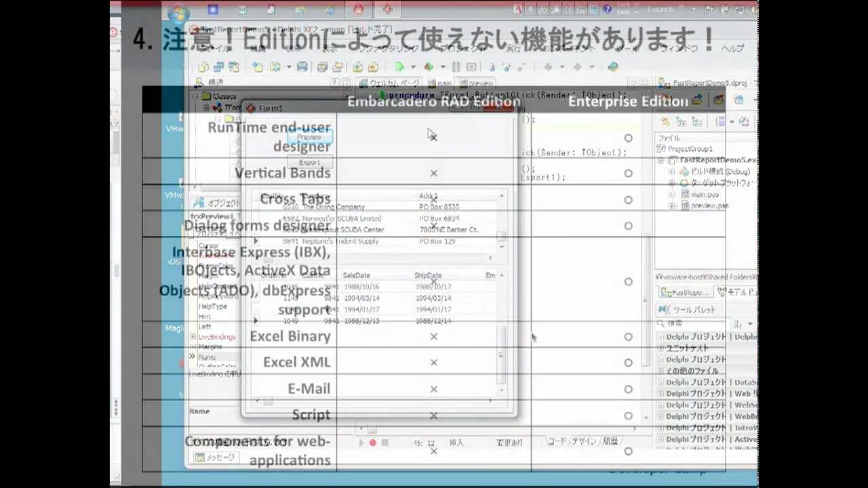
Task: Switch to the preview editor tab
Action: pos(476,83)
